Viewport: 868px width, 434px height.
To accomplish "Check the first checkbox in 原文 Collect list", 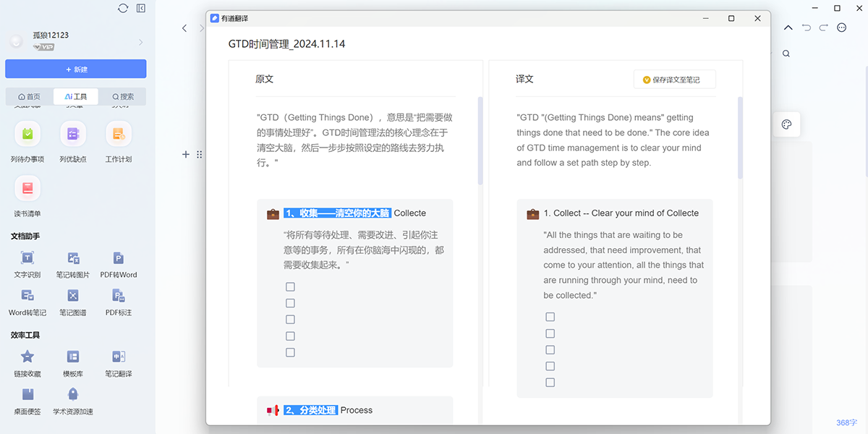I will pyautogui.click(x=290, y=286).
